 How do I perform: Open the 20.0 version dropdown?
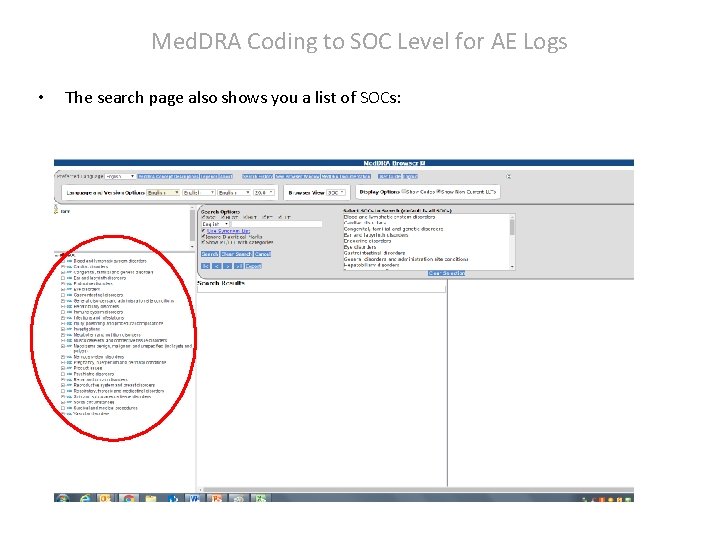(264, 193)
